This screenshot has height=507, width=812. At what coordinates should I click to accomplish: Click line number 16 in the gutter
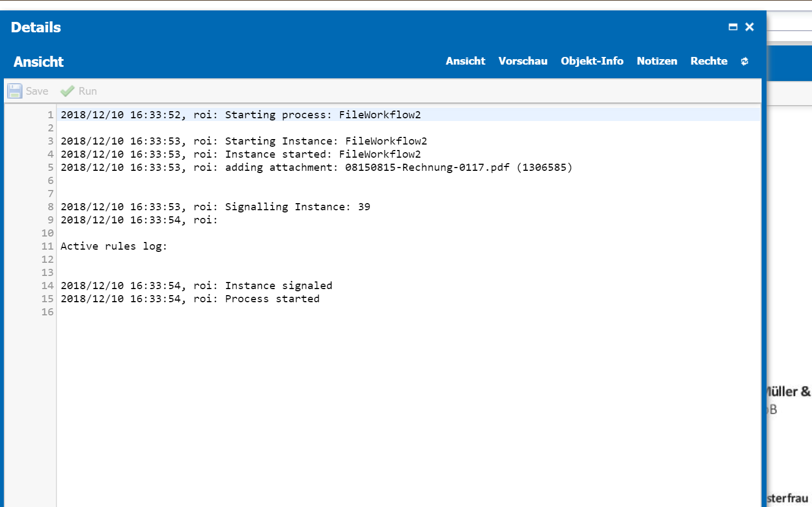pos(48,312)
